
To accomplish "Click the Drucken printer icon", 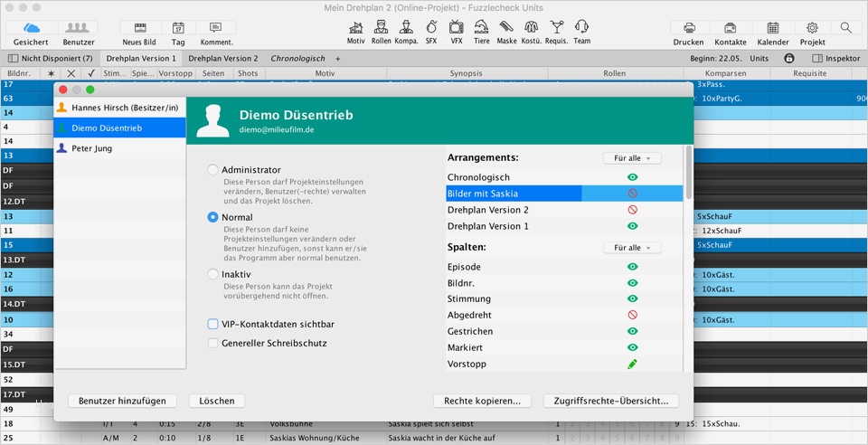I will (x=689, y=28).
